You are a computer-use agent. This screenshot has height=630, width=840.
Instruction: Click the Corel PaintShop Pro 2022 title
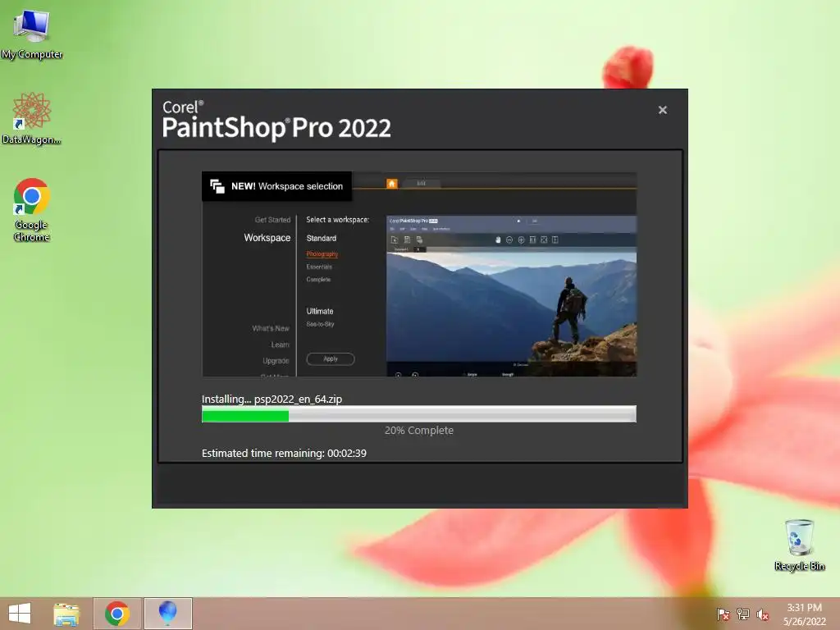[276, 120]
